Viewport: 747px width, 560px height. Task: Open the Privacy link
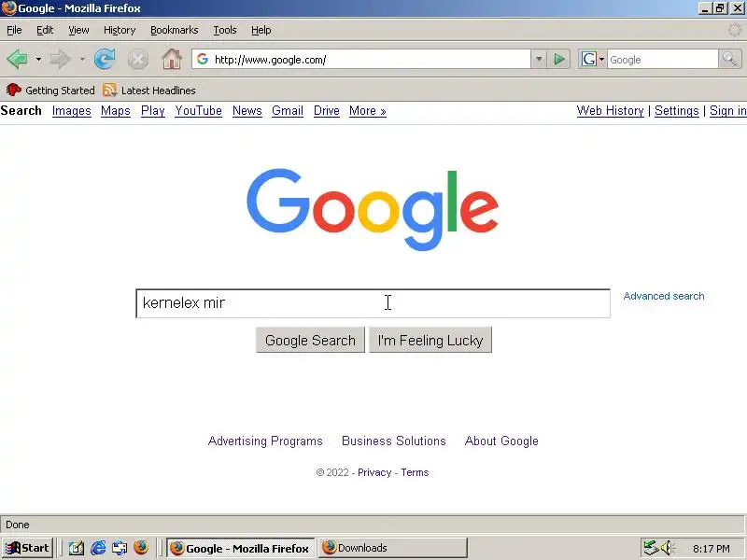pos(374,472)
